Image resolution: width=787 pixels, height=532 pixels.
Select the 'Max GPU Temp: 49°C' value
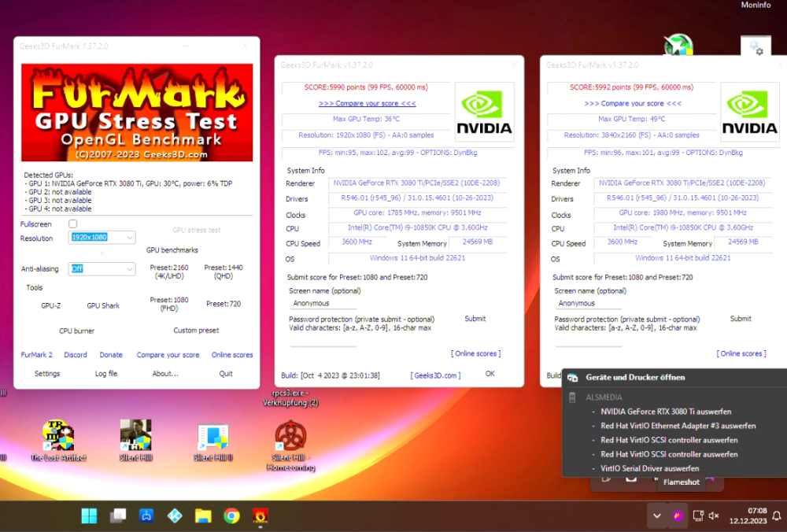click(x=631, y=119)
